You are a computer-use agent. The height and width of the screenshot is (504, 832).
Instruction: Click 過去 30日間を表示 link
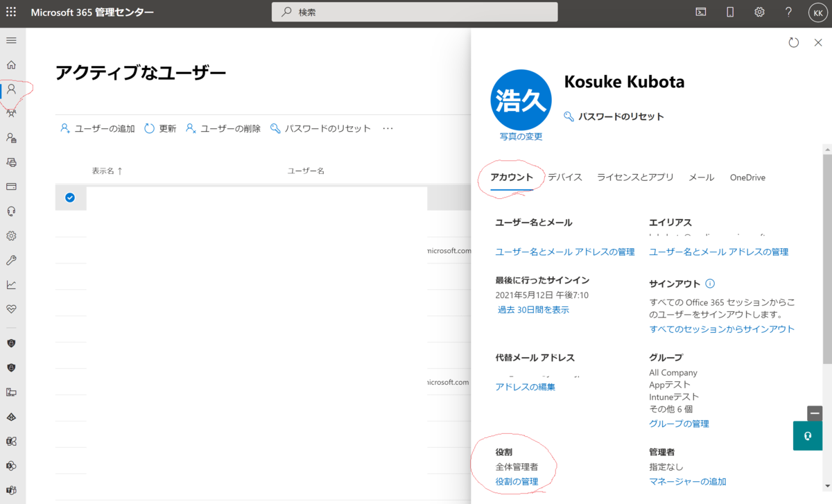(x=533, y=310)
